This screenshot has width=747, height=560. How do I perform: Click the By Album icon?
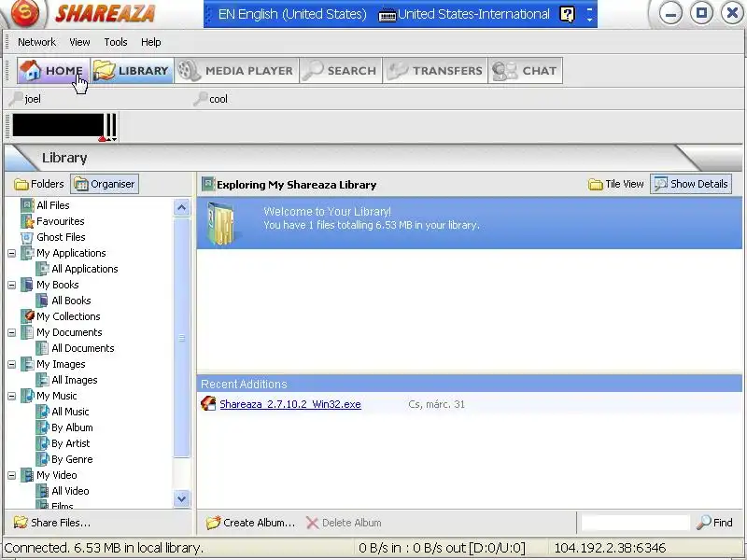click(43, 427)
